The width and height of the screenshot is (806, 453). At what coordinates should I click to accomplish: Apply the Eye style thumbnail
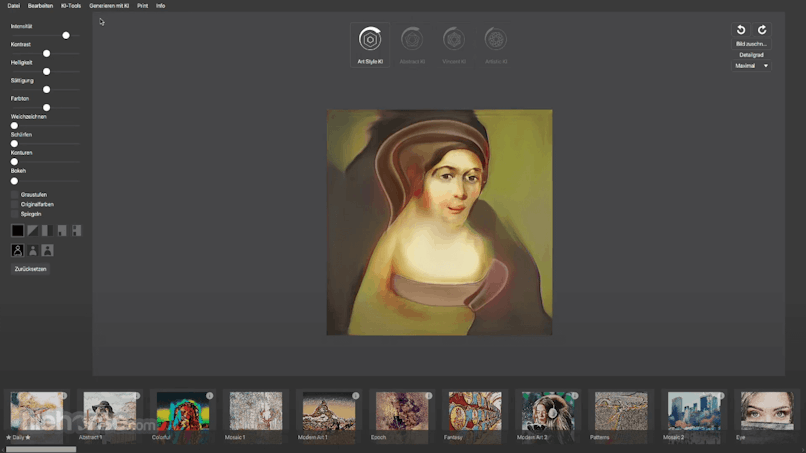766,411
